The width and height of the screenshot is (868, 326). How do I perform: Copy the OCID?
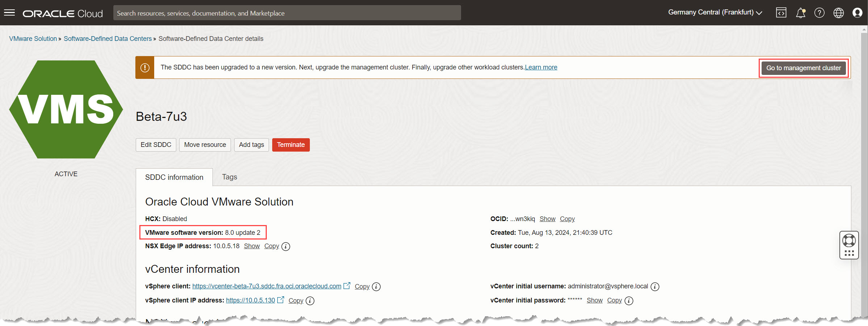(567, 219)
